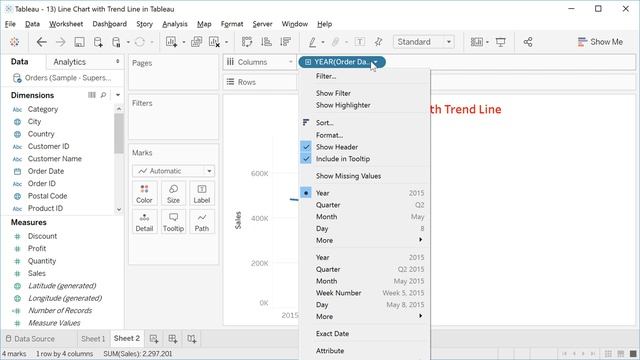This screenshot has height=360, width=640.
Task: Click SUM(Sales): 2,297,201 in status bar
Action: [x=138, y=353]
